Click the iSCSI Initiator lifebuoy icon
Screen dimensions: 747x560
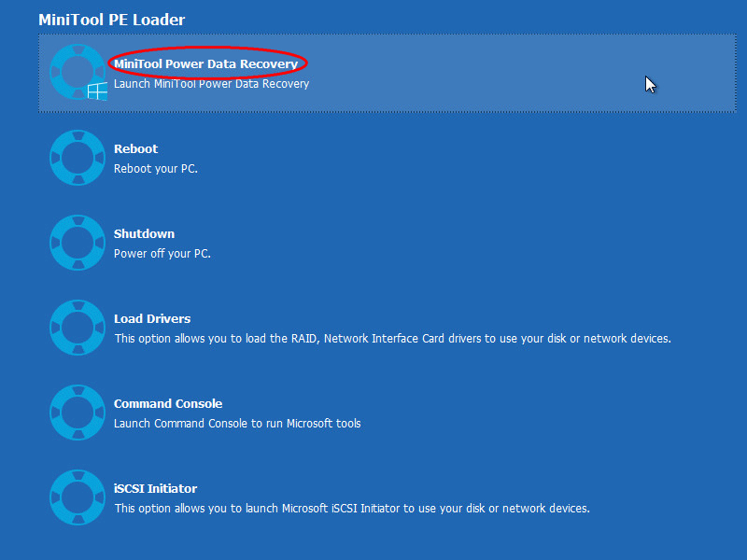[x=78, y=497]
